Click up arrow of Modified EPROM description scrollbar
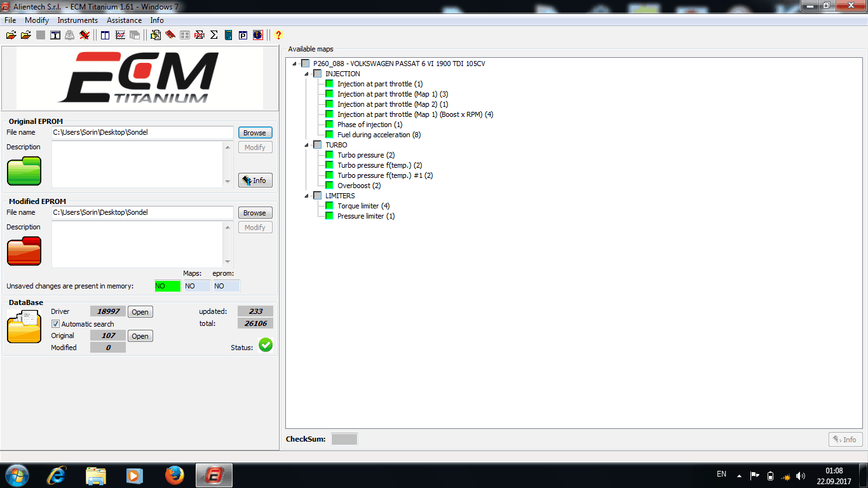The height and width of the screenshot is (488, 868). [228, 227]
